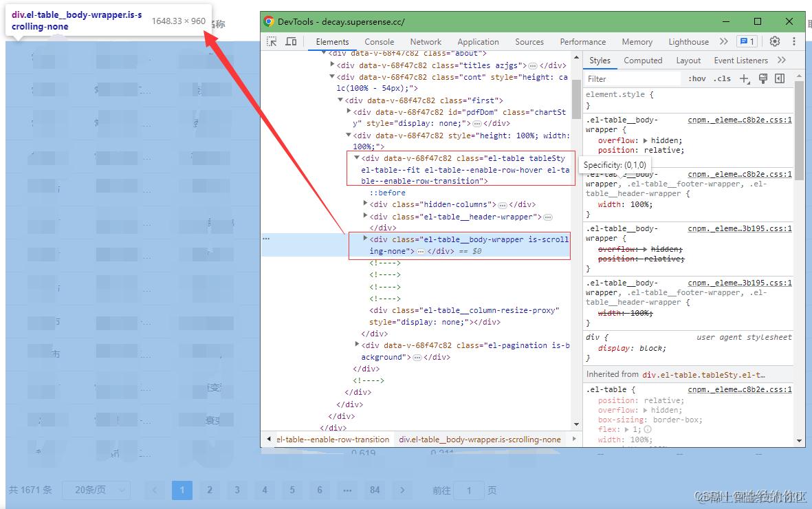The image size is (812, 509).
Task: Click the ::before pseudo-element row
Action: (x=387, y=193)
